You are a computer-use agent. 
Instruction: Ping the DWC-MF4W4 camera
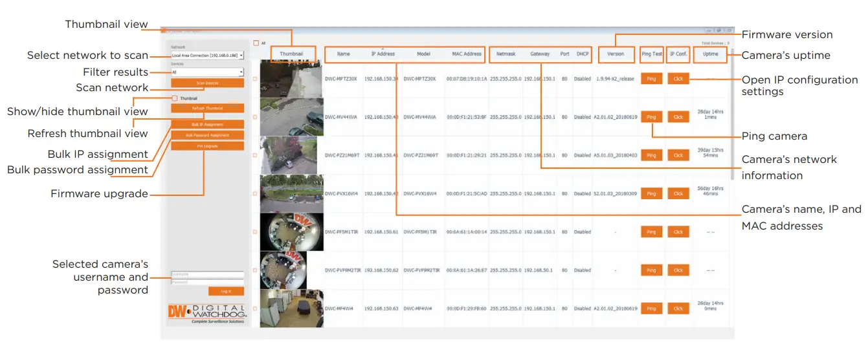(651, 308)
